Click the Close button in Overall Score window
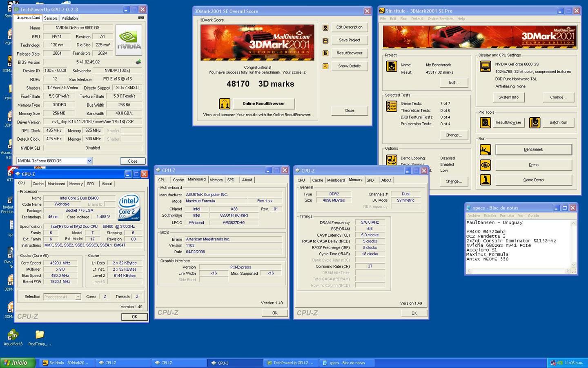 pyautogui.click(x=350, y=110)
